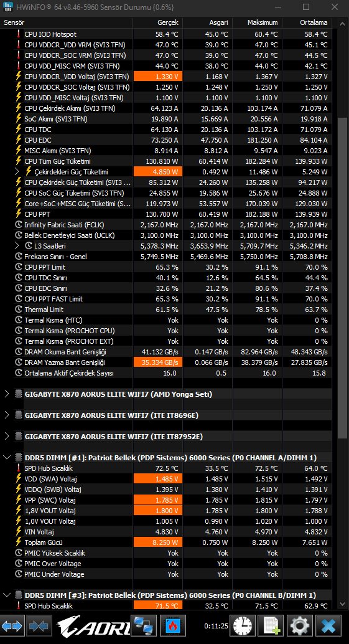Screen dimensions: 349x644
Task: Click the HWiNFO icon in title bar
Action: tap(7, 7)
